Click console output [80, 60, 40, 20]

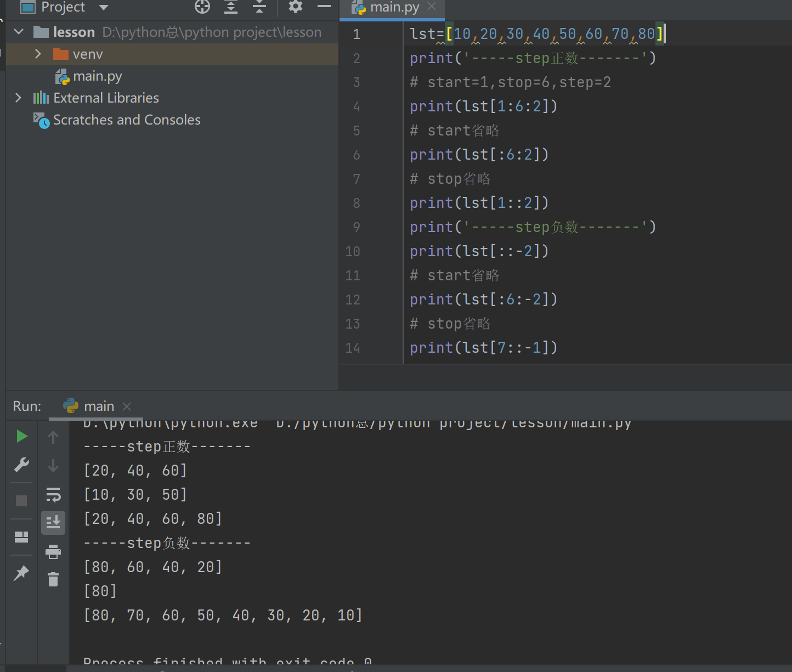click(153, 567)
